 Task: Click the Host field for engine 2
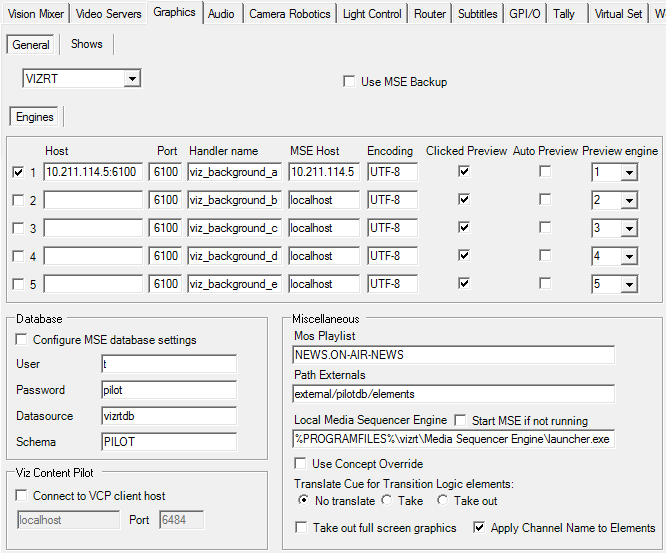(x=93, y=200)
